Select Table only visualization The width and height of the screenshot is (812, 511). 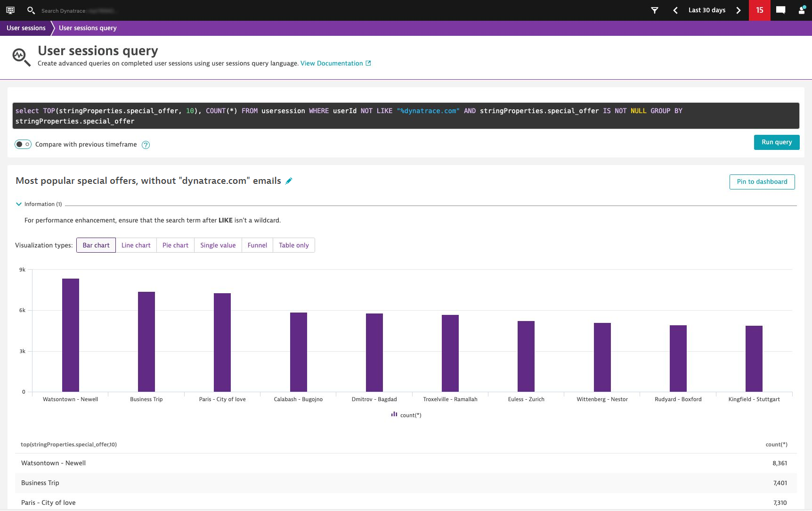[x=294, y=245]
